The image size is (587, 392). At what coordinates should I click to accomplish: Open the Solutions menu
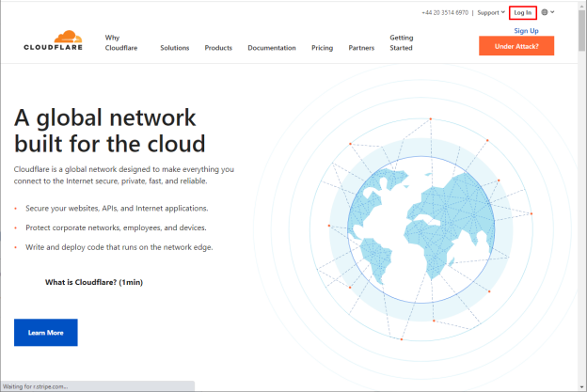pos(175,48)
